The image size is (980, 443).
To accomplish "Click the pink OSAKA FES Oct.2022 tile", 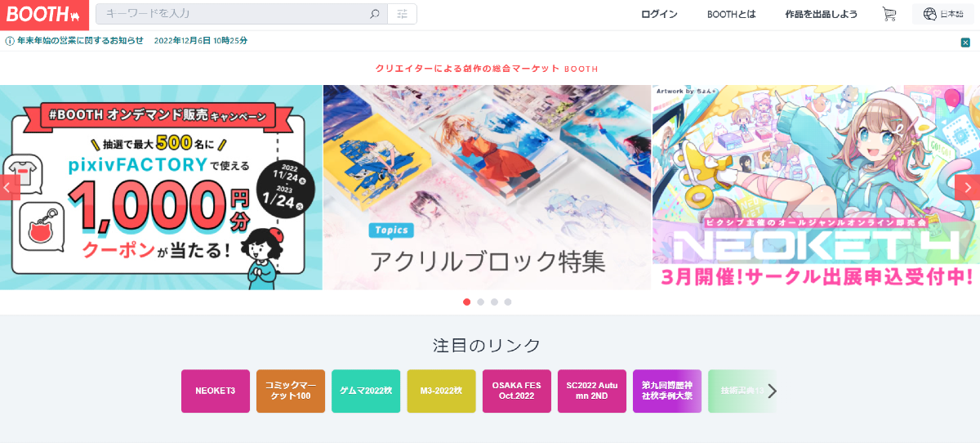I will [517, 391].
